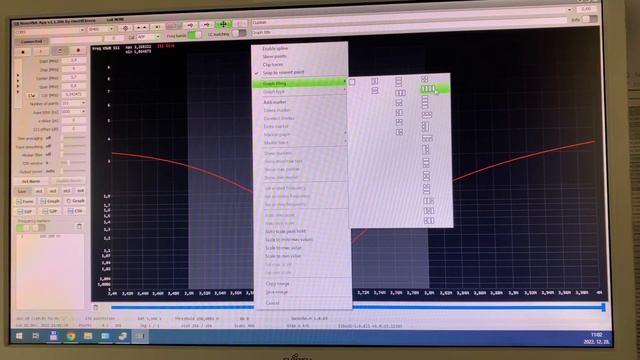Open the dropdown next to the COM port
Screen dimensions: 640x360
[101, 29]
